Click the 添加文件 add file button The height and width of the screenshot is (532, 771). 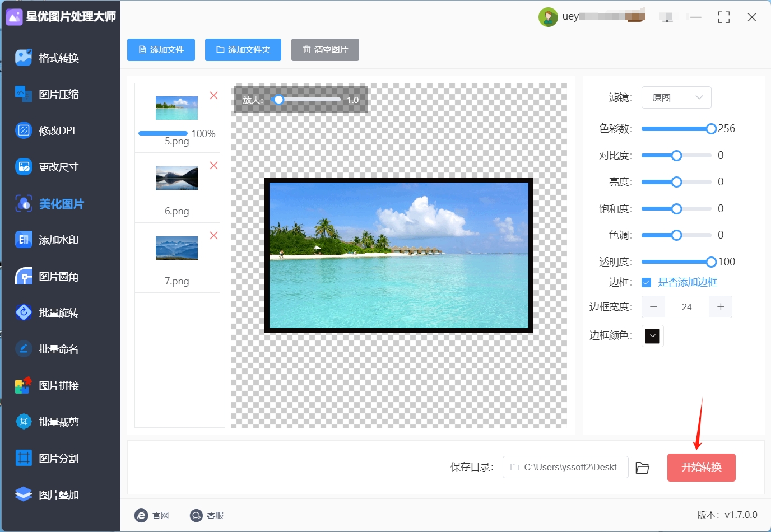coord(161,50)
